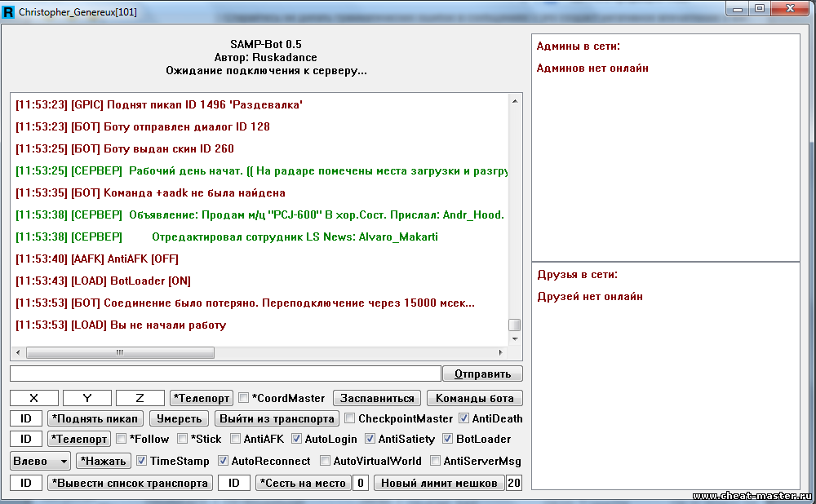Maximize the SAMP-Bot window
This screenshot has width=816, height=504.
[759, 9]
